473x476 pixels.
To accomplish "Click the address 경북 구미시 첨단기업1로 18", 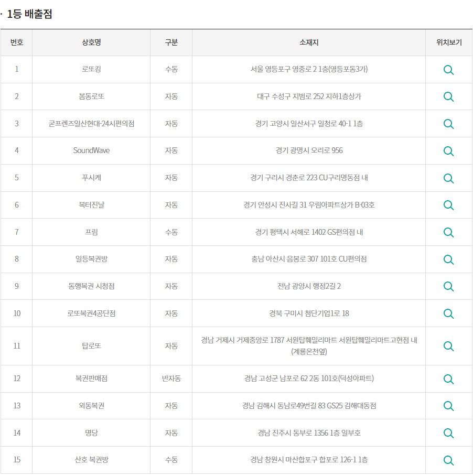I will pyautogui.click(x=309, y=313).
